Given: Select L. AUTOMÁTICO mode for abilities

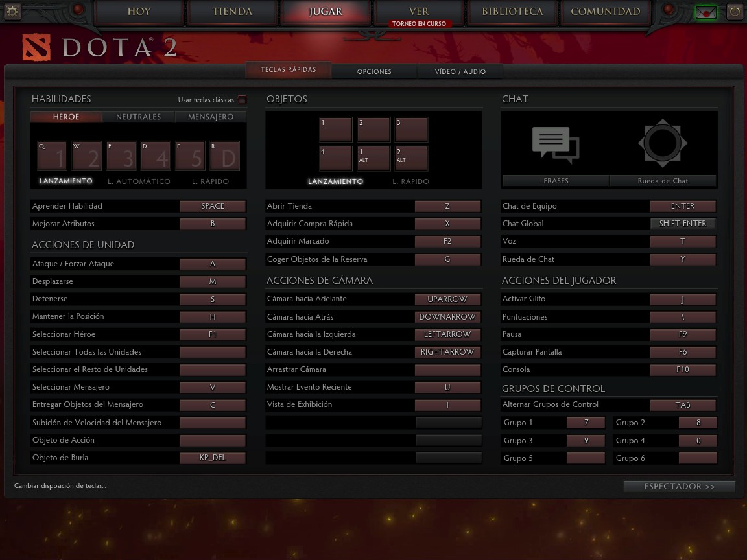Looking at the screenshot, I should (x=139, y=181).
